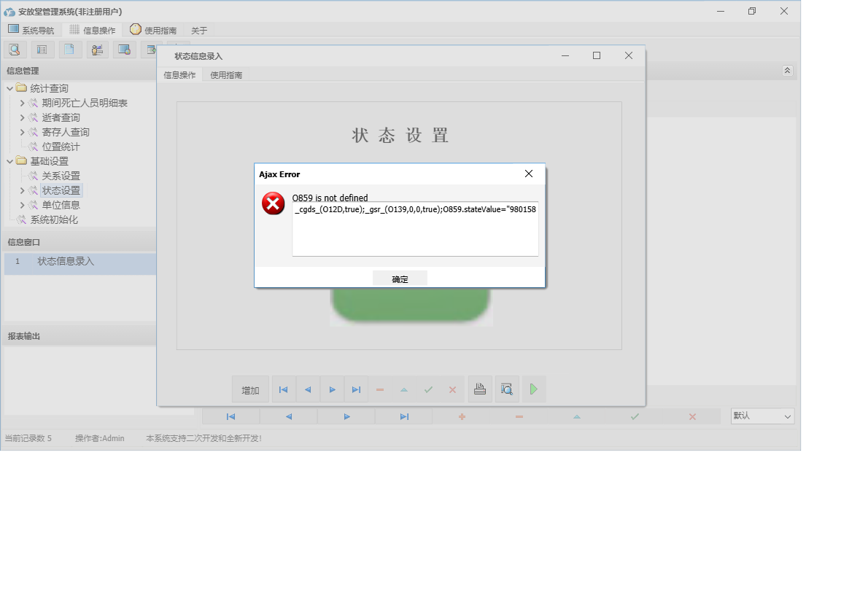Go to previous record in 状态信息录入 window
868x603 pixels.
pos(308,389)
